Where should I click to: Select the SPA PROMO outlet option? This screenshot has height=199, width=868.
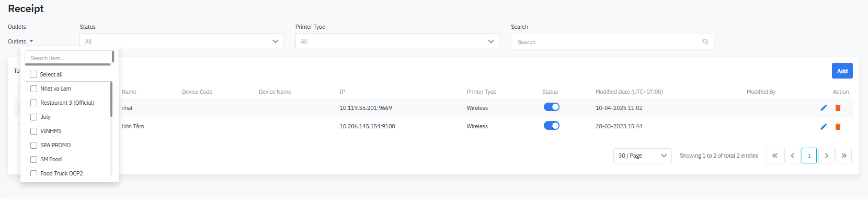click(x=55, y=145)
